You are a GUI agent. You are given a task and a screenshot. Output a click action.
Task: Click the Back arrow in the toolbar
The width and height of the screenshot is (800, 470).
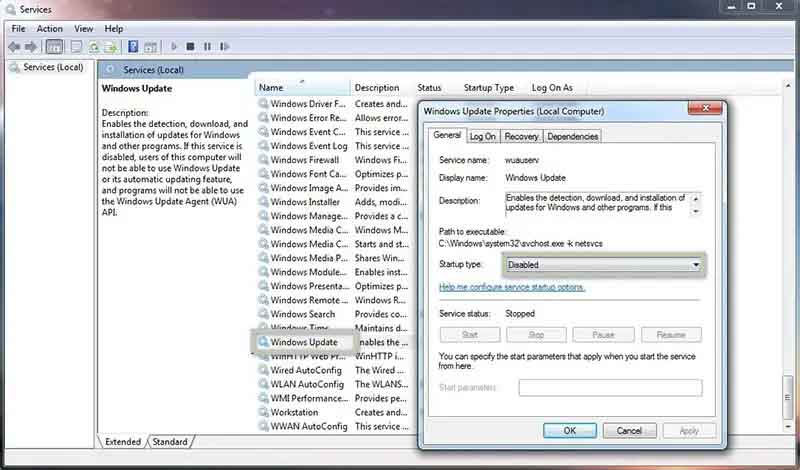[14, 47]
